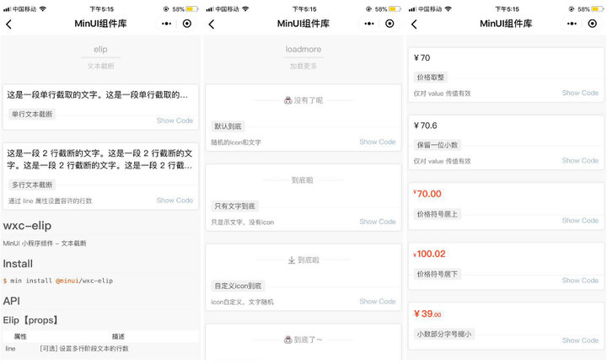This screenshot has width=607, height=364.
Task: Show code for 单行文本截断 example
Action: click(x=175, y=120)
